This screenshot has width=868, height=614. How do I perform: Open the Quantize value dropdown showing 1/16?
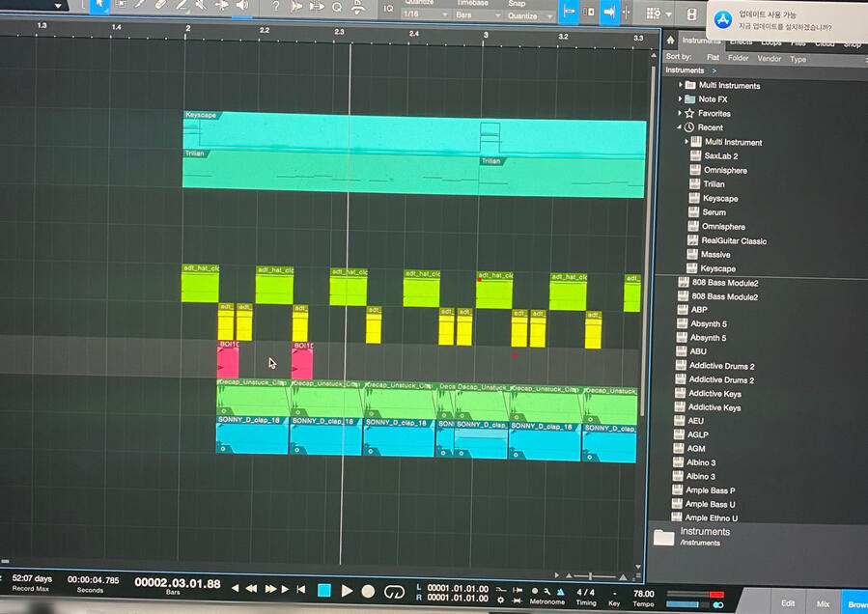tap(422, 14)
